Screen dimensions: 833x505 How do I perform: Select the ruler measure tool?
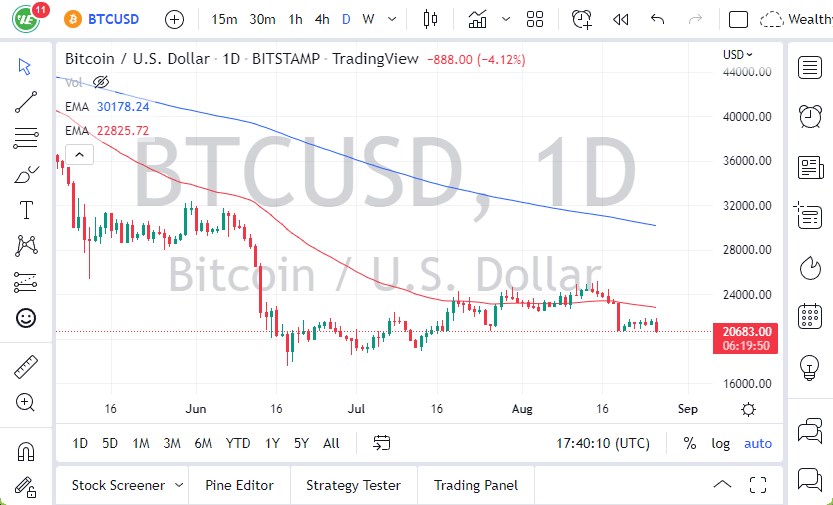26,367
